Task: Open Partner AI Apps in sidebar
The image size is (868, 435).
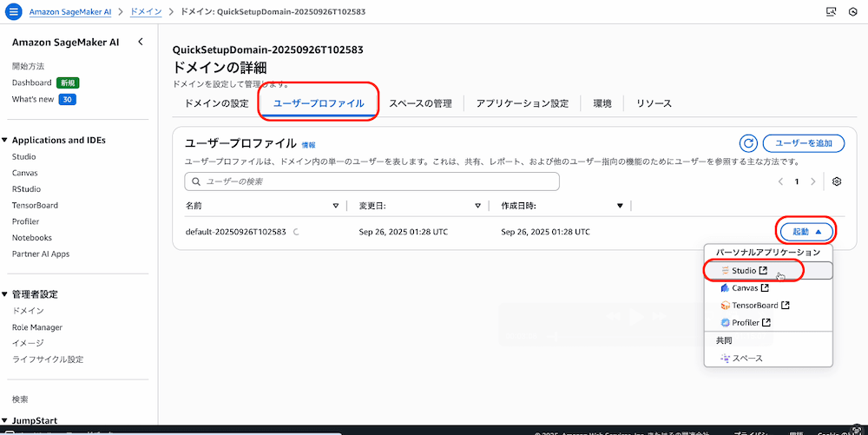Action: coord(41,254)
